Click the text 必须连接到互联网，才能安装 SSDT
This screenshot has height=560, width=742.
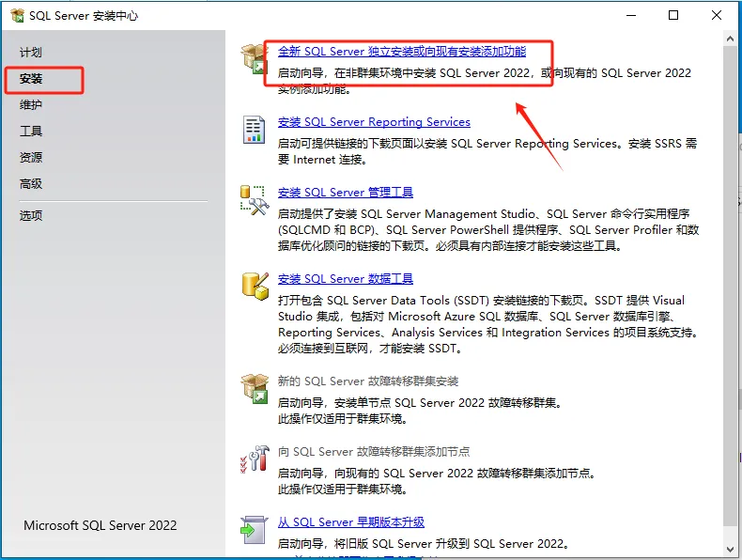[x=369, y=349]
